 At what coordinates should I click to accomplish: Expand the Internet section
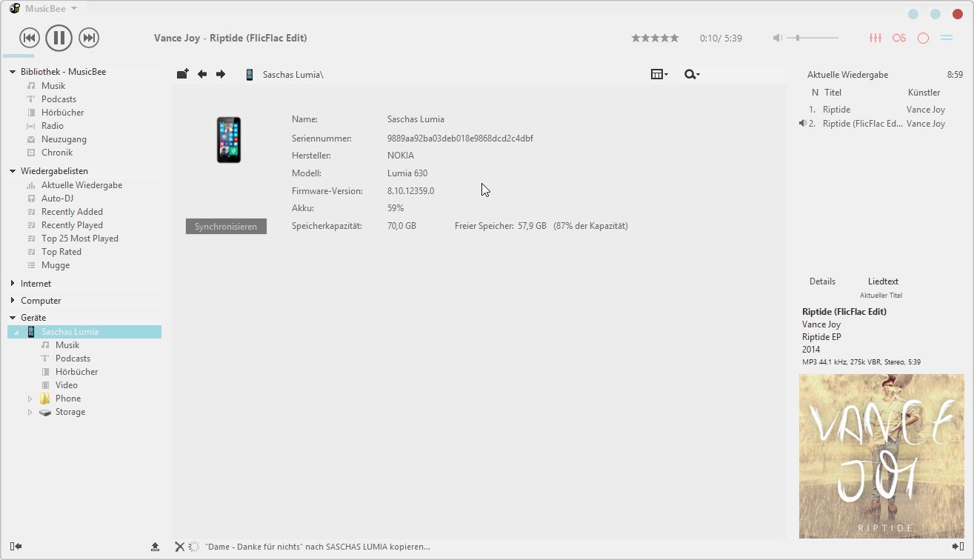point(13,284)
